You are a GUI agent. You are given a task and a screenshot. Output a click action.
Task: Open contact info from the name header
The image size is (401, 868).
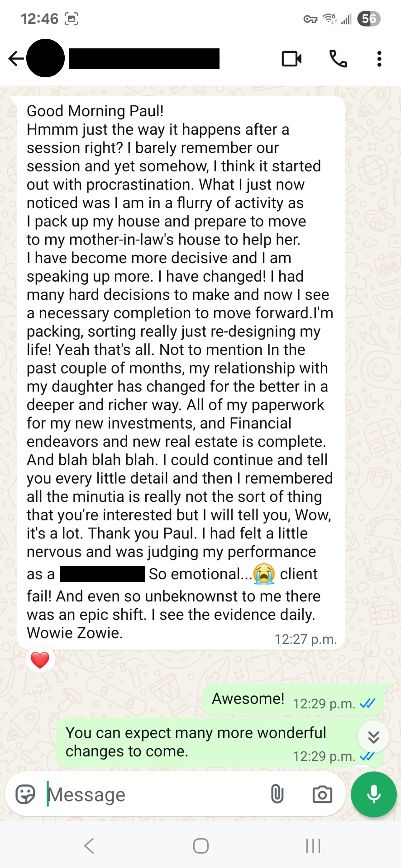[144, 59]
